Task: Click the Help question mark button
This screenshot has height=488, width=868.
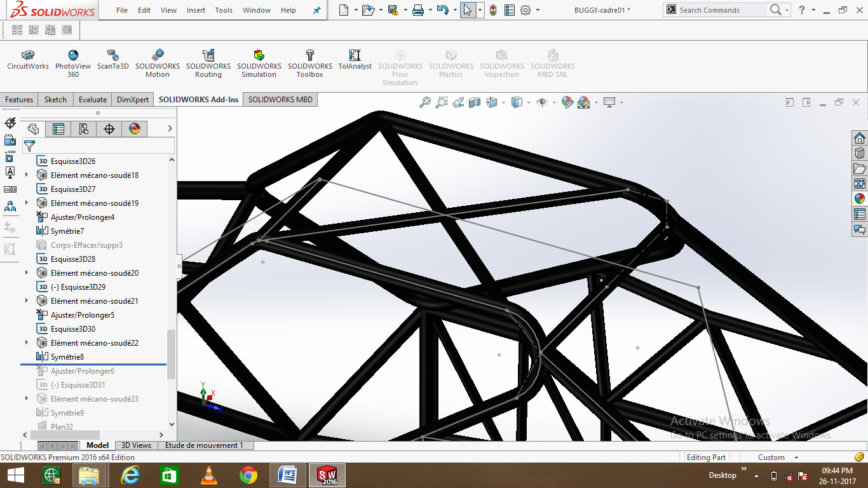Action: [x=802, y=10]
